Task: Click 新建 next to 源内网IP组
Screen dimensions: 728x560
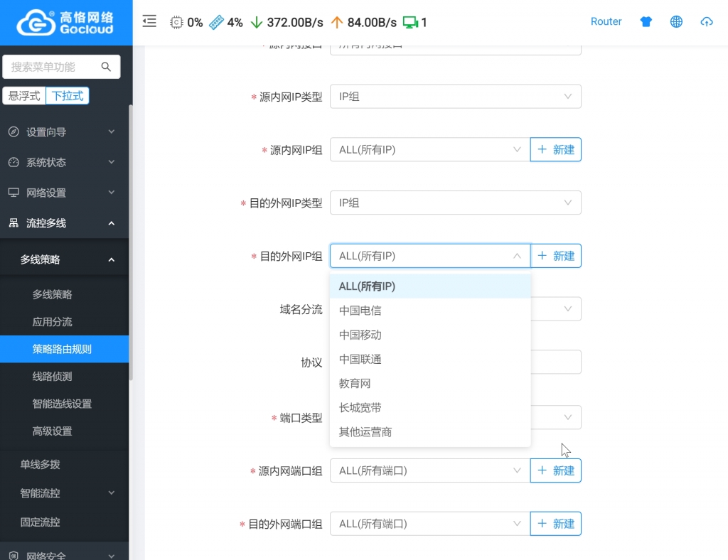Action: (x=555, y=149)
